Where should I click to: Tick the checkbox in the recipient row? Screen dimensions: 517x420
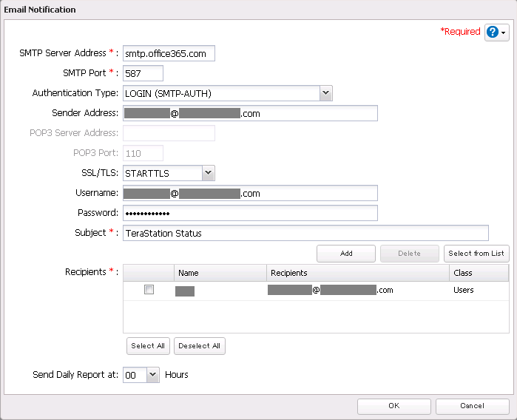pos(149,290)
